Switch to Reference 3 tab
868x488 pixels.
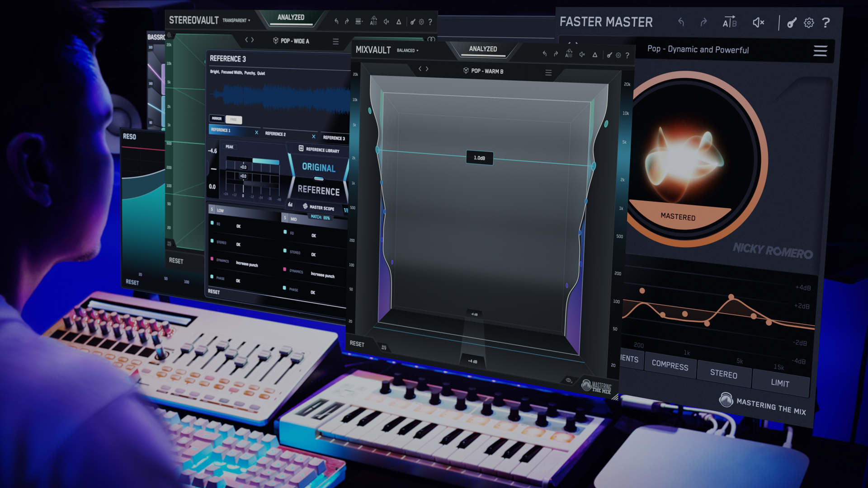[334, 138]
